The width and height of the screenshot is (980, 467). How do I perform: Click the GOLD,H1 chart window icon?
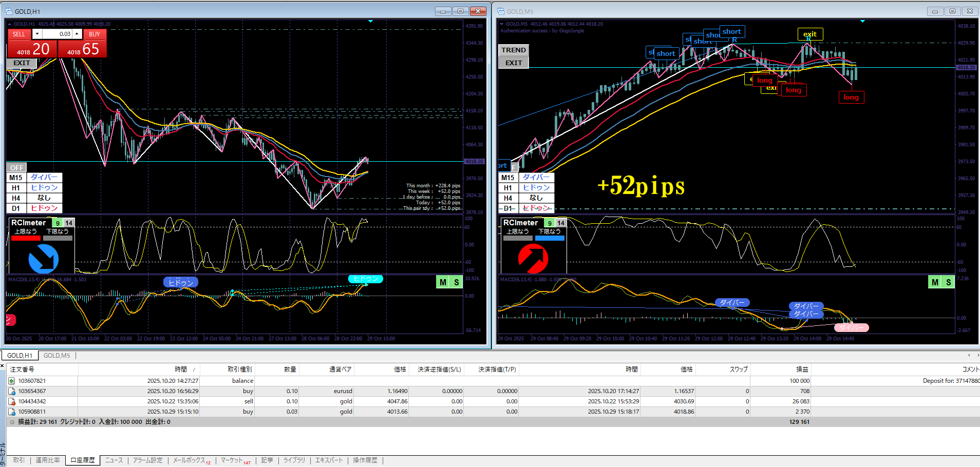(x=9, y=11)
